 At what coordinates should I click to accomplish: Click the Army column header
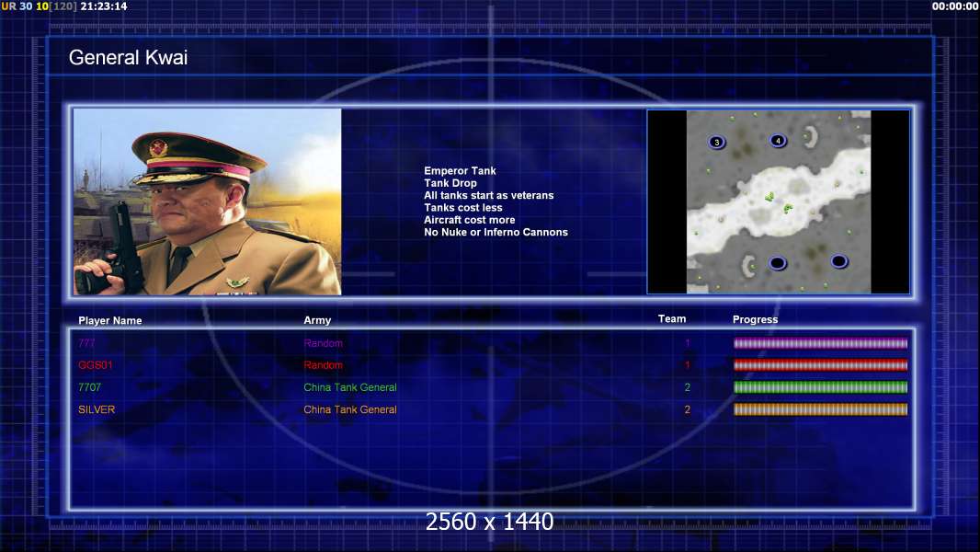(x=317, y=320)
